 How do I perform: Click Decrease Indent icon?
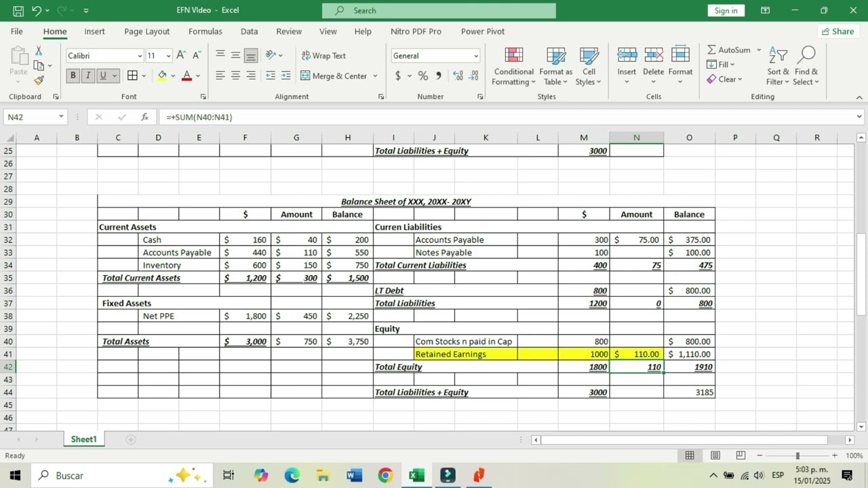[x=271, y=76]
